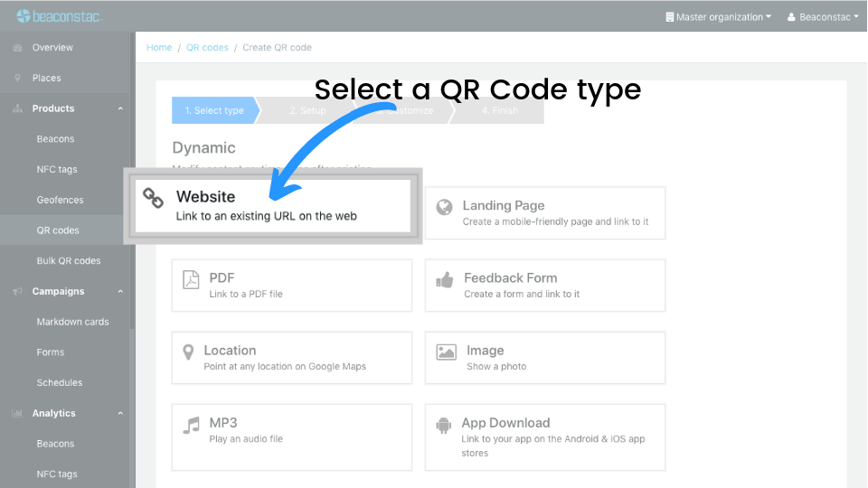The height and width of the screenshot is (488, 868).
Task: Collapse the Products section chevron
Action: click(x=120, y=108)
